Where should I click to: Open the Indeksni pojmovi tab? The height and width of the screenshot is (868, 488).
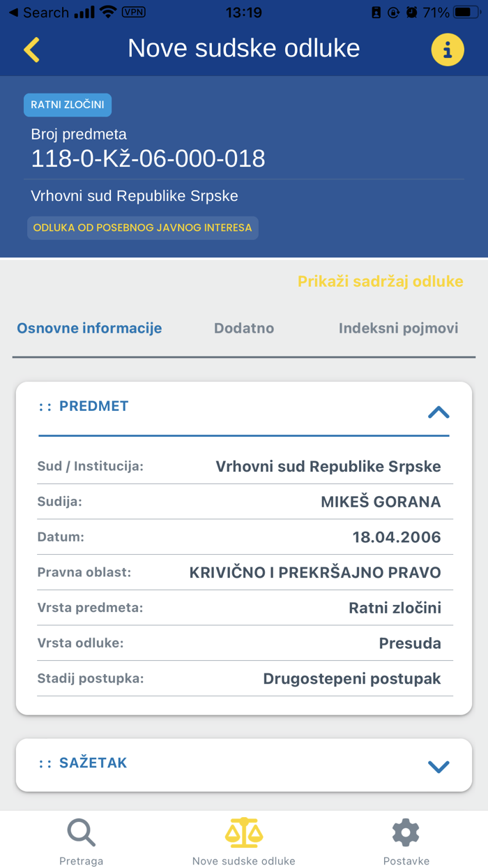(398, 328)
